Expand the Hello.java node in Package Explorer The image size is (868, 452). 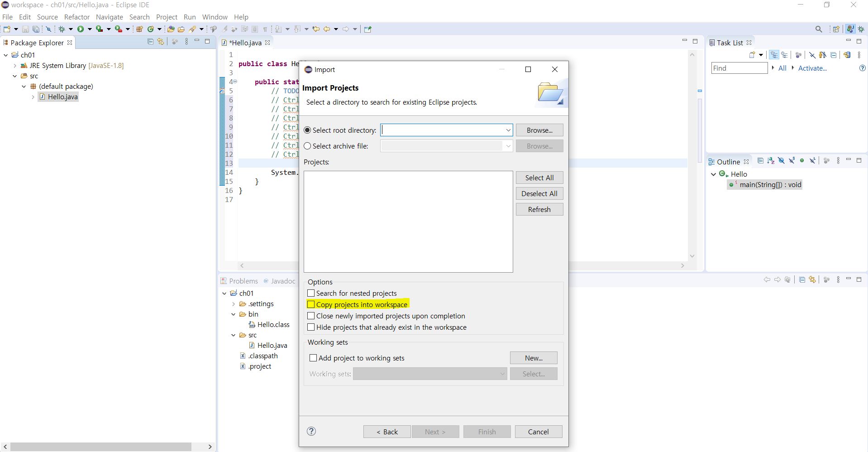point(33,96)
